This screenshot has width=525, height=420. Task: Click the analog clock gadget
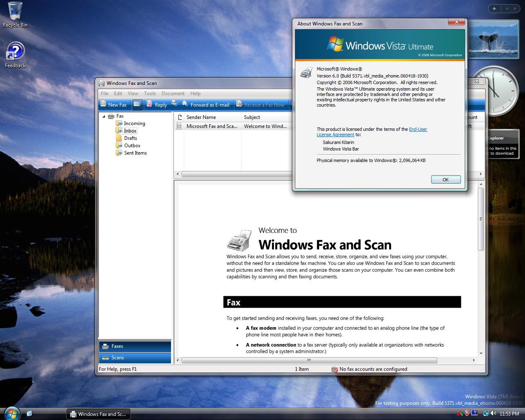click(495, 90)
